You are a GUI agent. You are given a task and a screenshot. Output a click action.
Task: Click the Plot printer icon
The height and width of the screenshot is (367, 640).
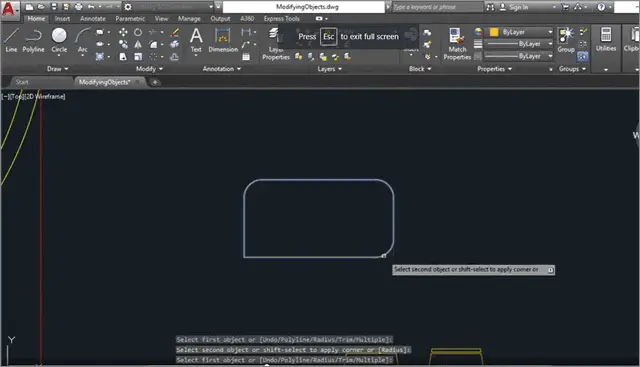point(79,7)
